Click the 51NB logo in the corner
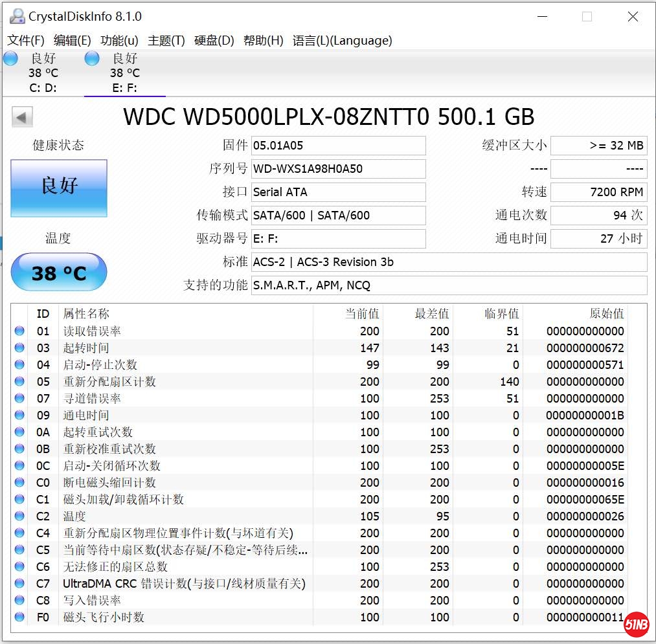656x644 pixels. [635, 625]
